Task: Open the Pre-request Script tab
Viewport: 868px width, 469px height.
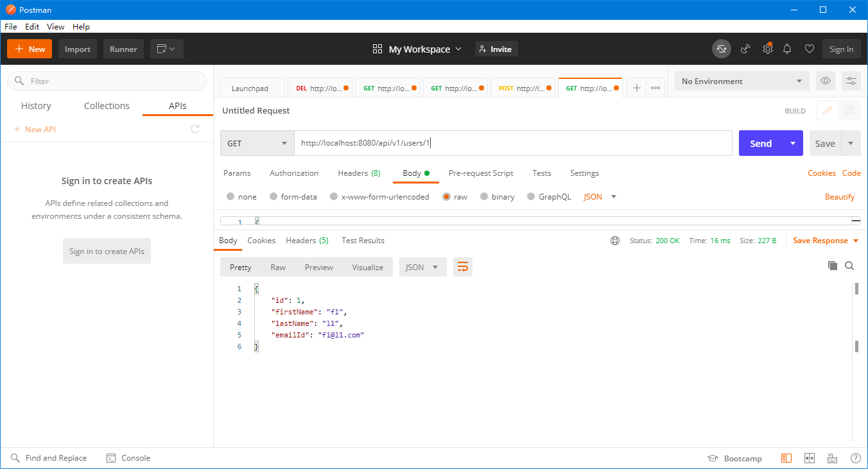Action: click(481, 173)
